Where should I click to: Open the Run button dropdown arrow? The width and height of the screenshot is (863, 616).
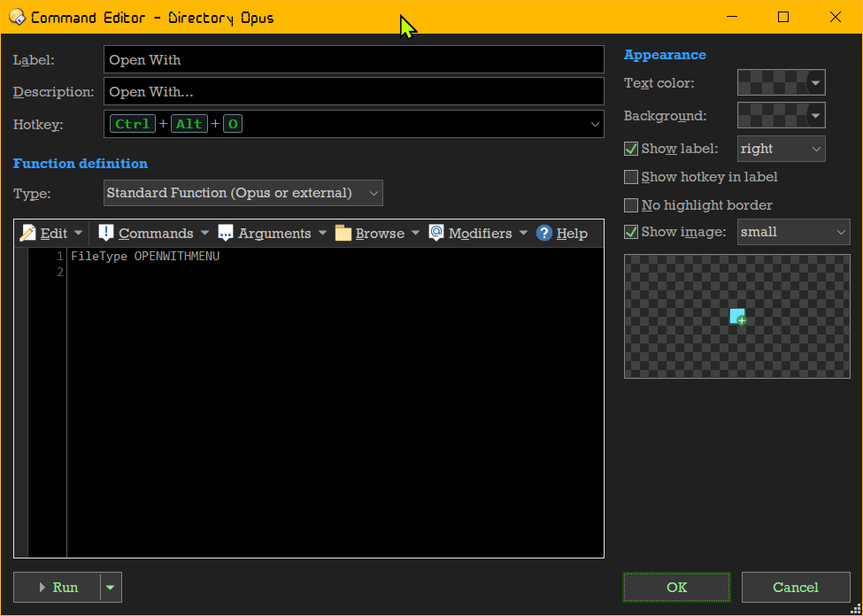(x=111, y=588)
